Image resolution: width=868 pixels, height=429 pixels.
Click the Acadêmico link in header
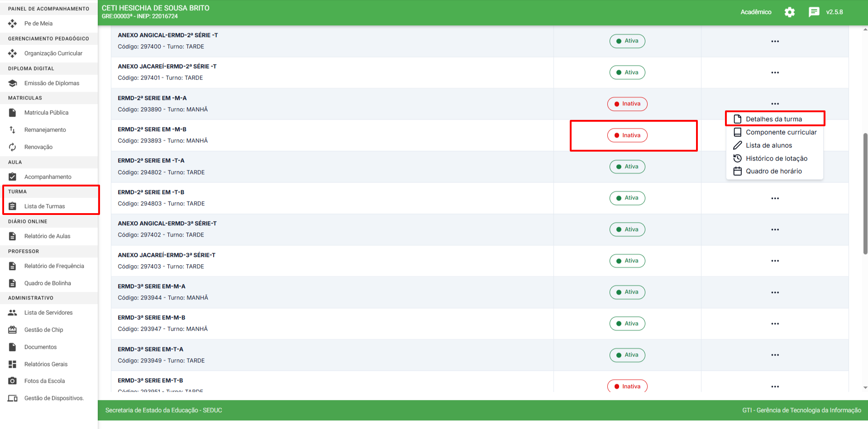(756, 12)
